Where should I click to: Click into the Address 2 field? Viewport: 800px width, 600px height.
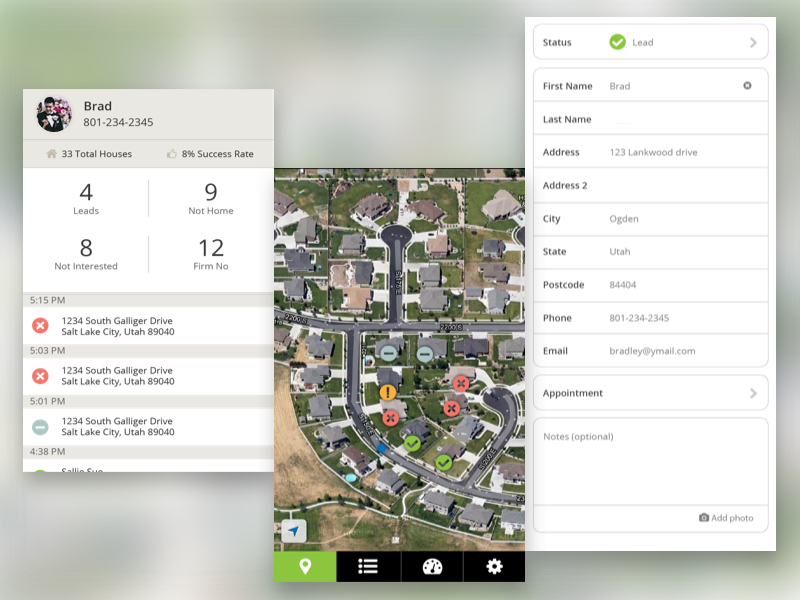click(651, 185)
